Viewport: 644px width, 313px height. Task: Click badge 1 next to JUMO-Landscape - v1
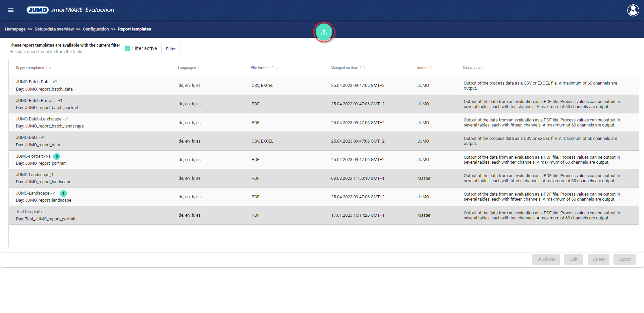click(63, 193)
